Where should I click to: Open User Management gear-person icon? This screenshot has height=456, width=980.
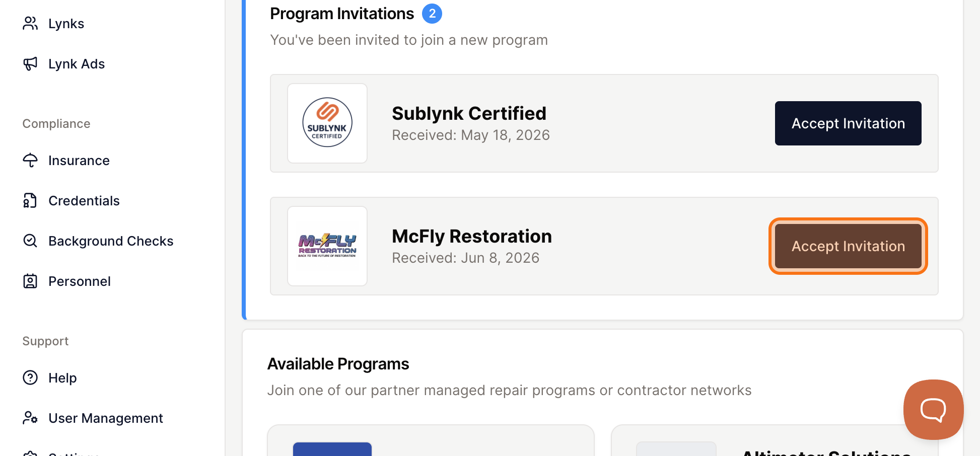click(30, 418)
